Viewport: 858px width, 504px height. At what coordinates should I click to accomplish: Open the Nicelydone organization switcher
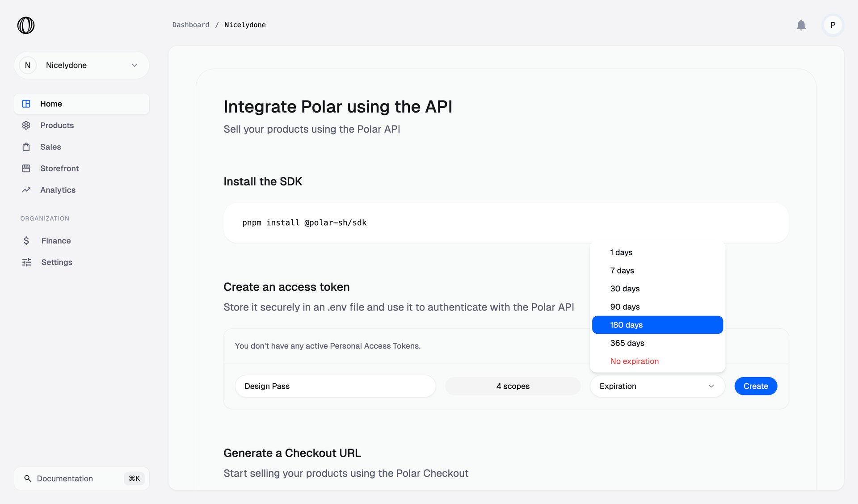(81, 65)
